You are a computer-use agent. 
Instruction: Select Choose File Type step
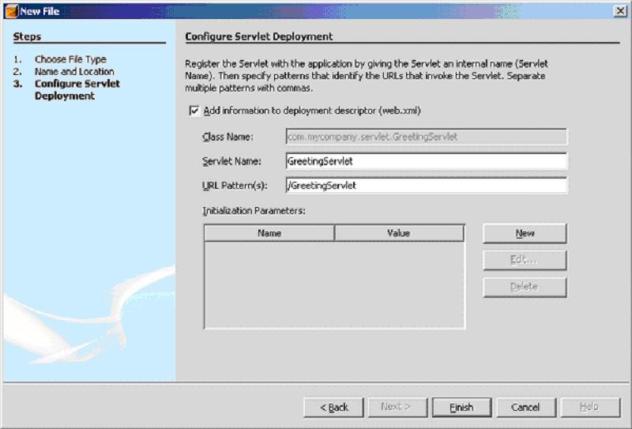(x=69, y=59)
